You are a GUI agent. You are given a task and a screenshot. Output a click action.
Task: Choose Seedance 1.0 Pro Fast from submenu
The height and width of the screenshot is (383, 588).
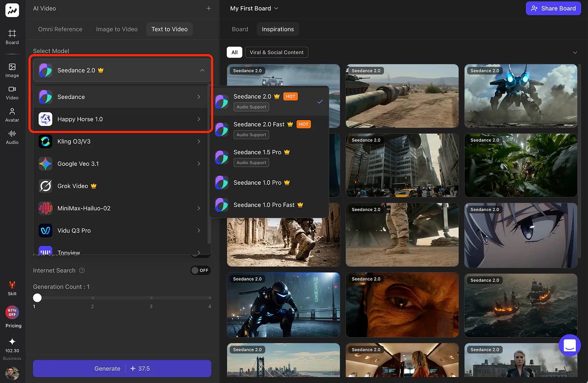tap(269, 205)
